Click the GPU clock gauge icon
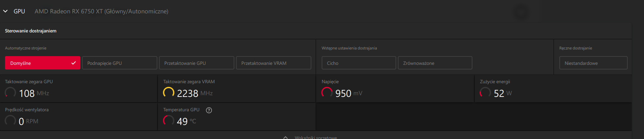 (x=10, y=93)
